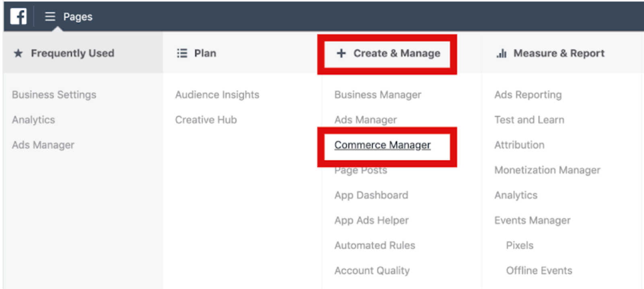Screen dimensions: 644x289
Task: Click the star icon next to Frequently Used
Action: click(18, 53)
